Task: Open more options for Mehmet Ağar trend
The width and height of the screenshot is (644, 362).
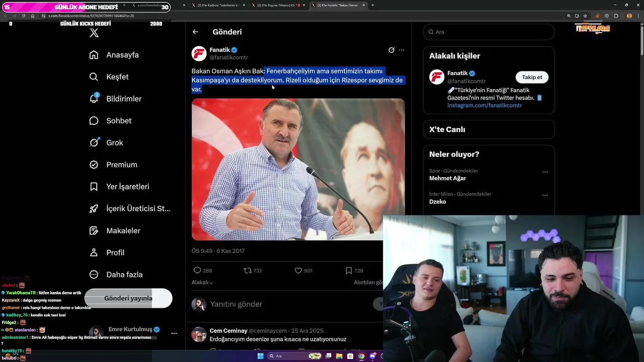Action: (545, 172)
